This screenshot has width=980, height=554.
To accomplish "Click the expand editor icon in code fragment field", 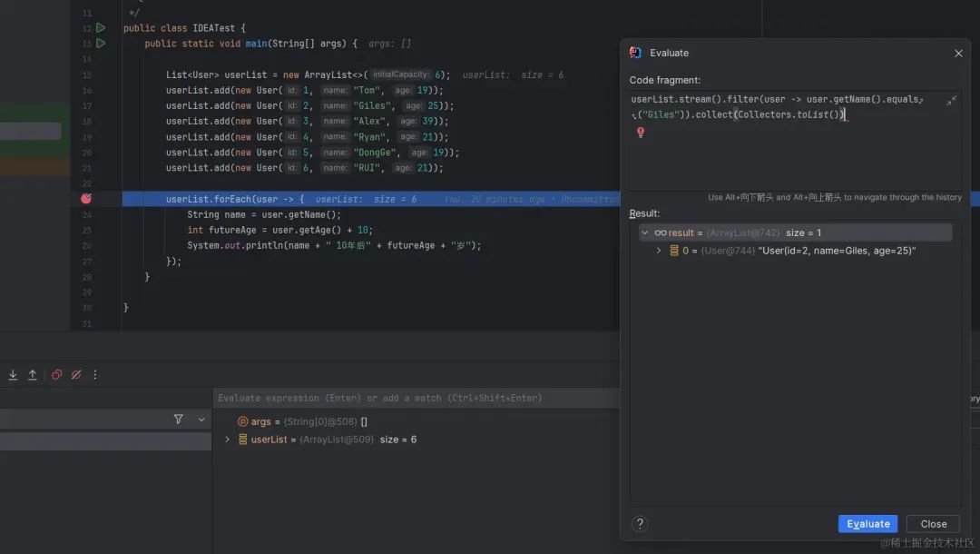I will click(953, 101).
